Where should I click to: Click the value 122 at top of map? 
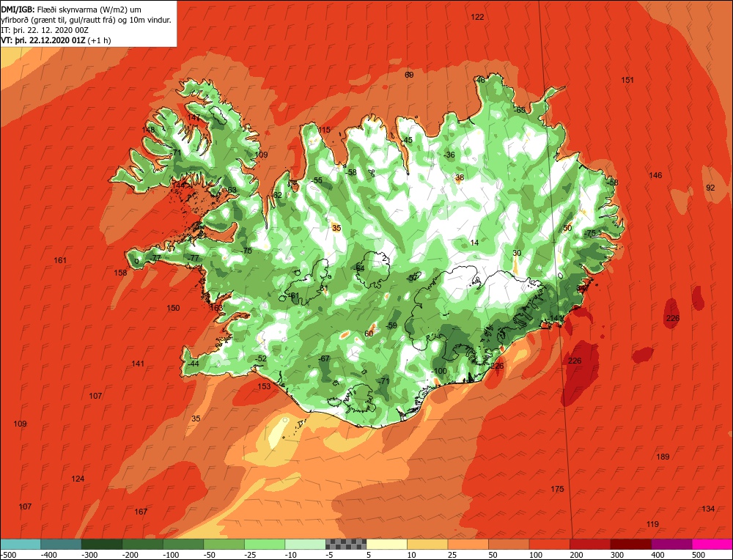(477, 18)
